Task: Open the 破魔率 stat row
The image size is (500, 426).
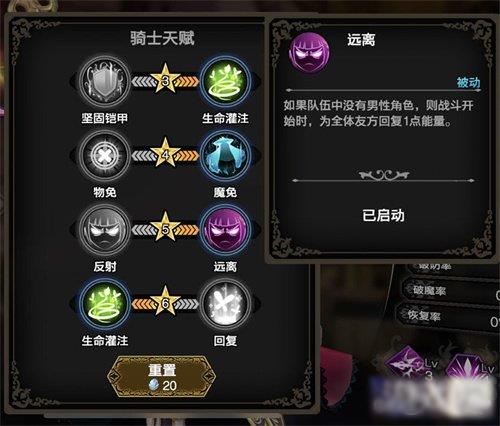Action: pos(452,291)
